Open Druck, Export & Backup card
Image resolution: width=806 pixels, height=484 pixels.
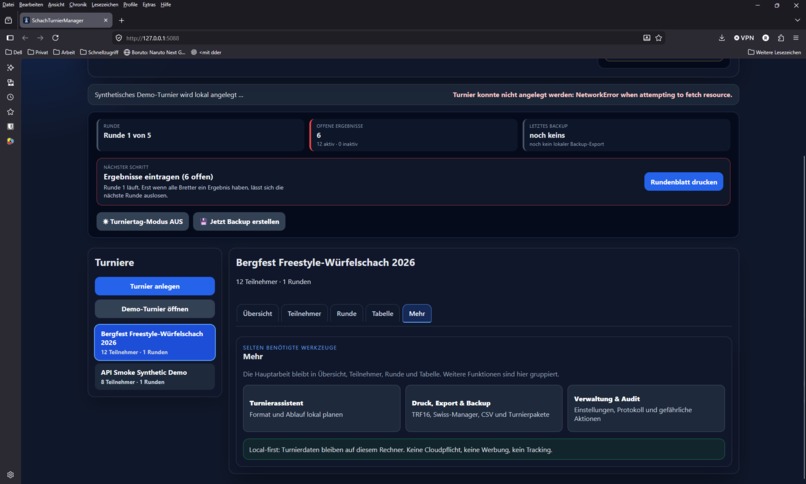tap(484, 408)
